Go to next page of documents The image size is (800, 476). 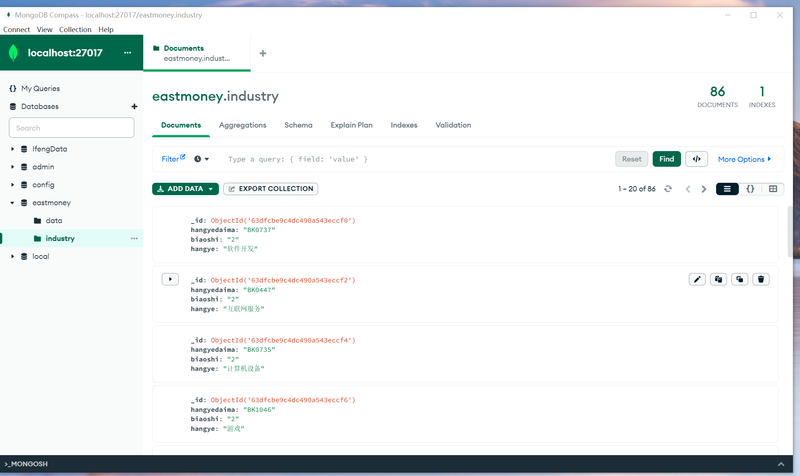(x=704, y=189)
